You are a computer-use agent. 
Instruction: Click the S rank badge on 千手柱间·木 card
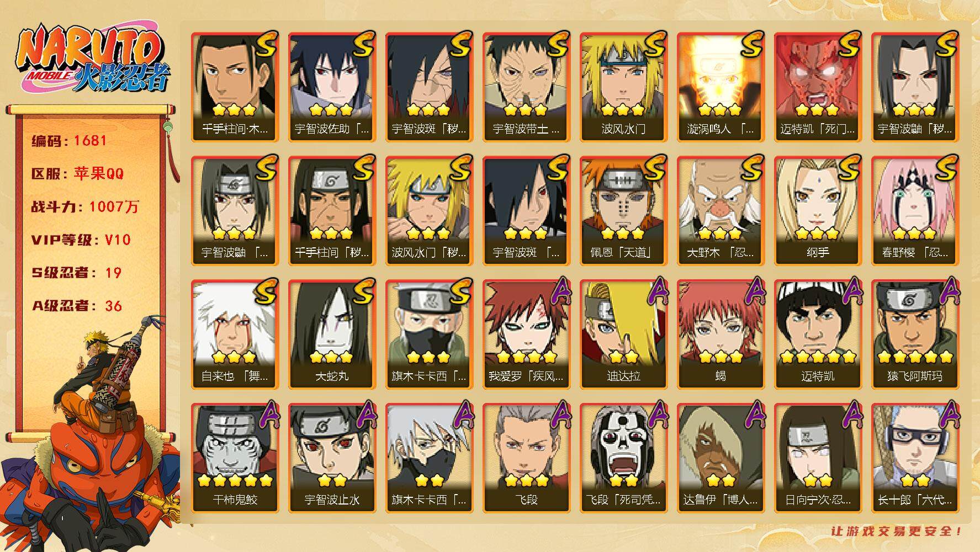coord(266,44)
